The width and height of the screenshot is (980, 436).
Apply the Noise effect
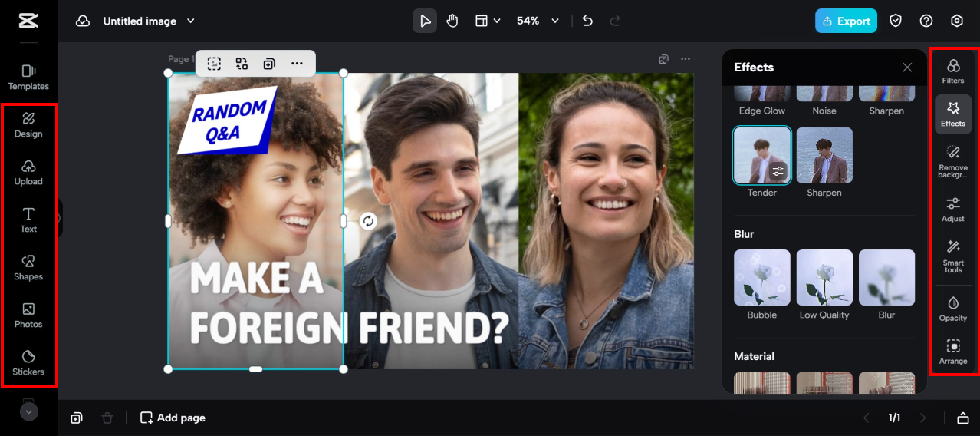point(824,94)
